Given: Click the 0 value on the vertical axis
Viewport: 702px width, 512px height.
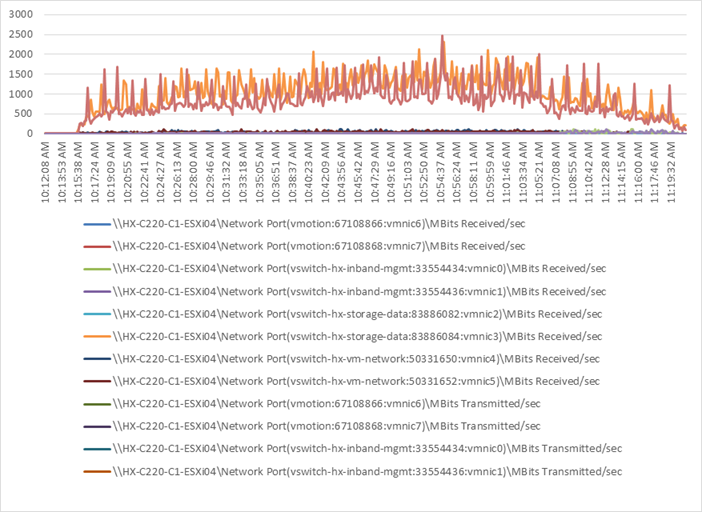Looking at the screenshot, I should tap(30, 133).
